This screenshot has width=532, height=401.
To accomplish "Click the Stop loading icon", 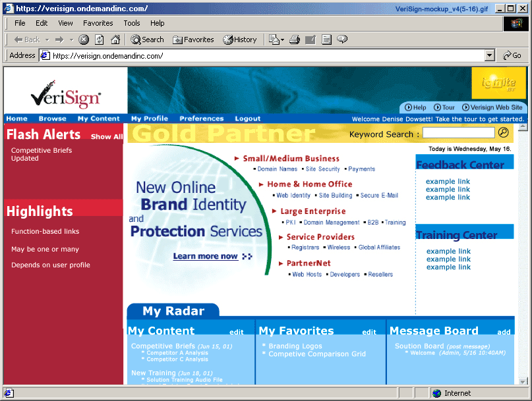I will [84, 40].
